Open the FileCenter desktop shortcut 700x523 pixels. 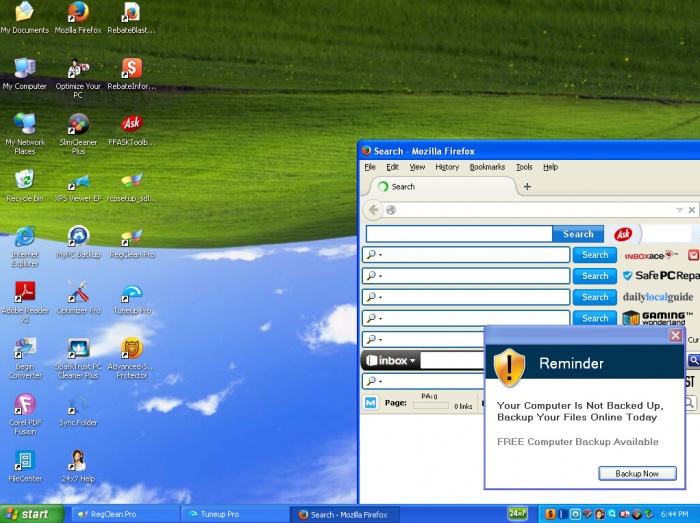pos(25,466)
